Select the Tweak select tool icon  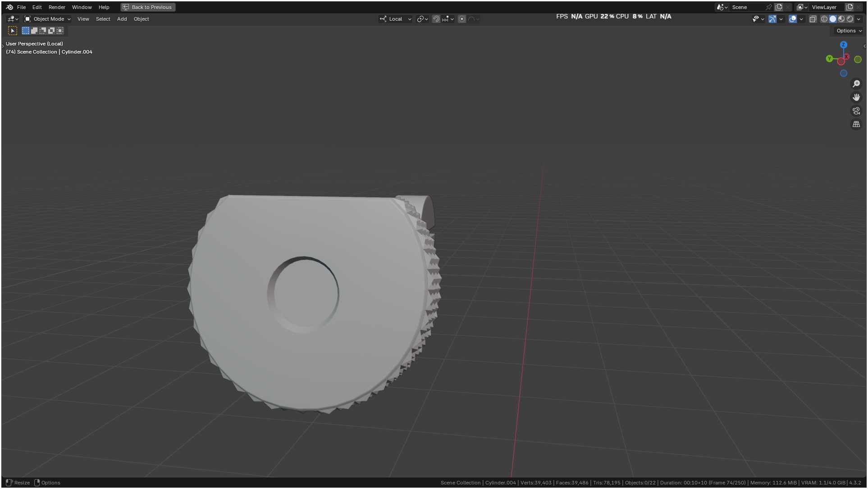coord(13,31)
